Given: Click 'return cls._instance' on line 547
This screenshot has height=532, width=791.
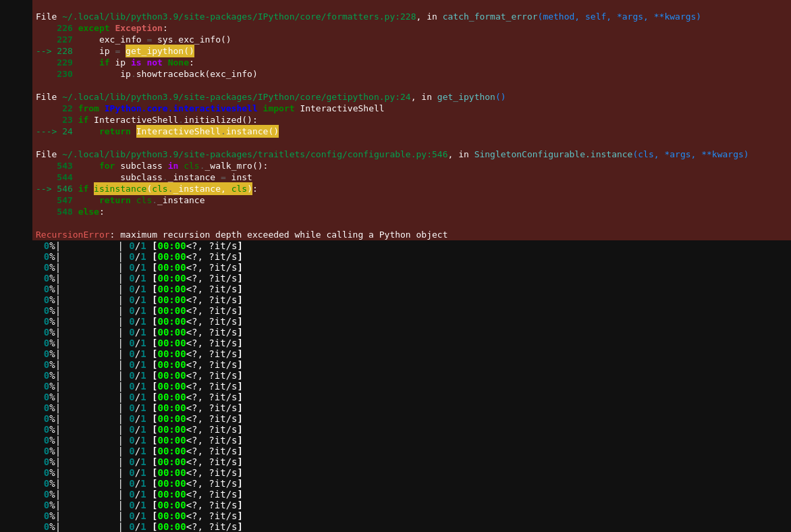Looking at the screenshot, I should coord(152,201).
